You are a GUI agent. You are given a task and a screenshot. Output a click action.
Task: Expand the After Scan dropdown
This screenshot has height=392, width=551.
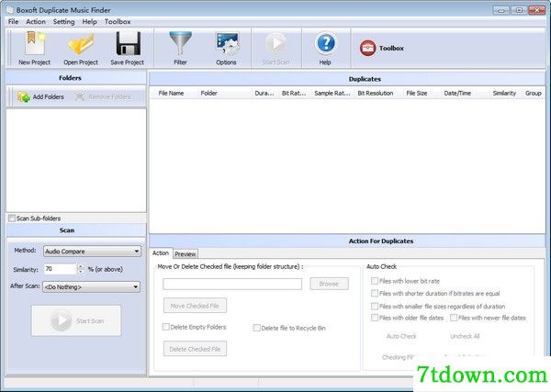(91, 287)
